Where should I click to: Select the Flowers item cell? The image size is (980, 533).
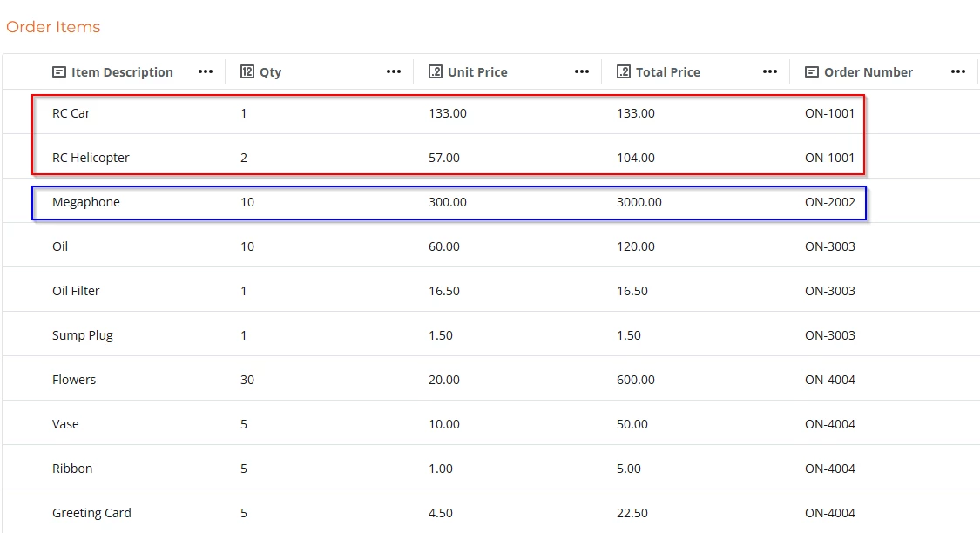point(74,380)
